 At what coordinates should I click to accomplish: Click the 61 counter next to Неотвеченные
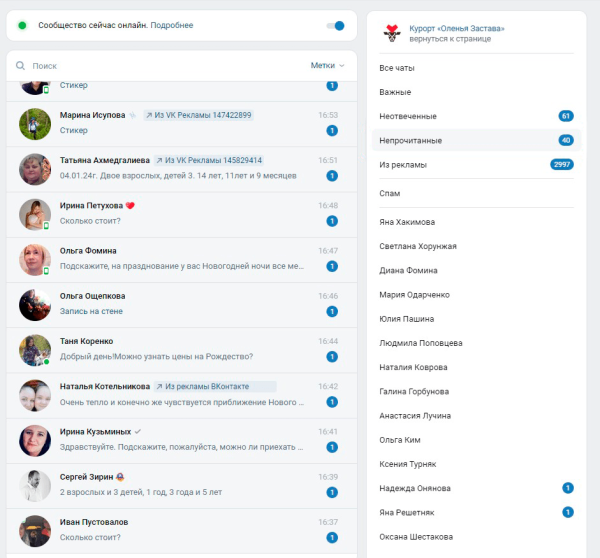(565, 116)
